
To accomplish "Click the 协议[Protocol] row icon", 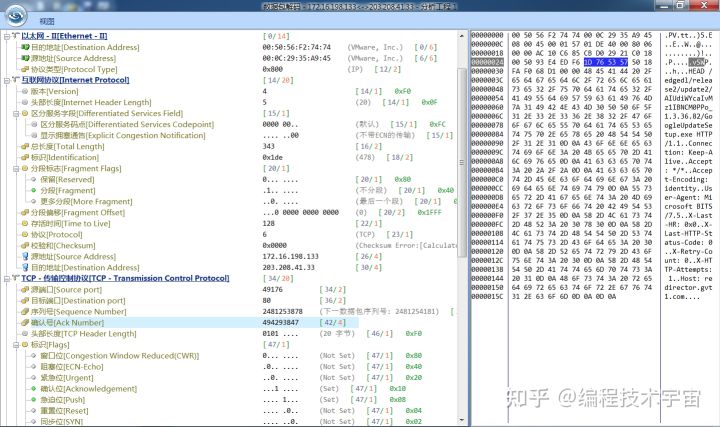I will point(25,235).
